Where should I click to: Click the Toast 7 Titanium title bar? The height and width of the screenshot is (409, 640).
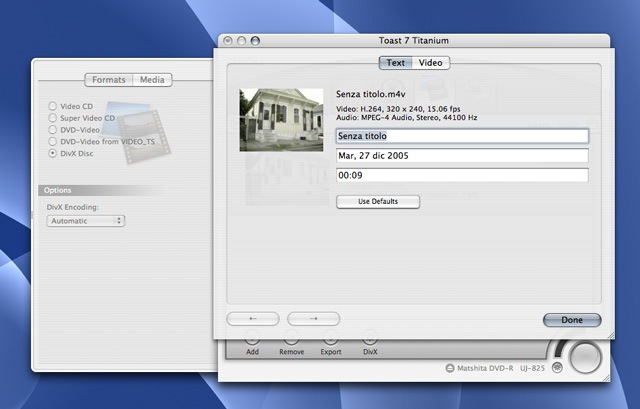[x=414, y=40]
